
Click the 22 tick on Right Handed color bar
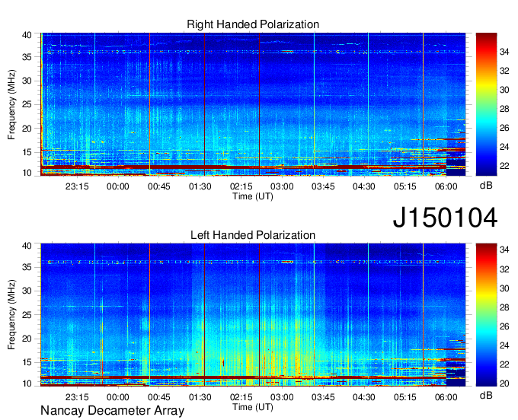coord(504,166)
